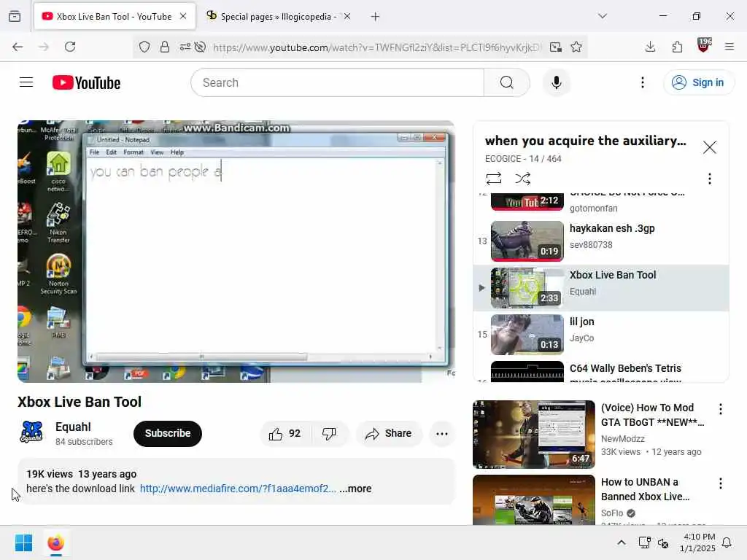This screenshot has width=747, height=560.
Task: Open options for How to UNBAN video
Action: click(720, 484)
